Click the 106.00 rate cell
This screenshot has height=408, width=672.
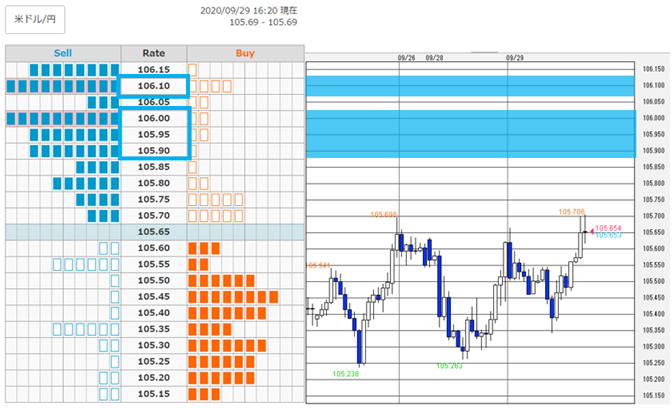[x=154, y=118]
